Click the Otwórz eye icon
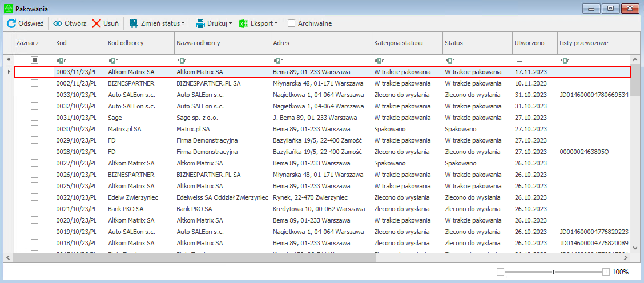The image size is (644, 283). click(58, 23)
